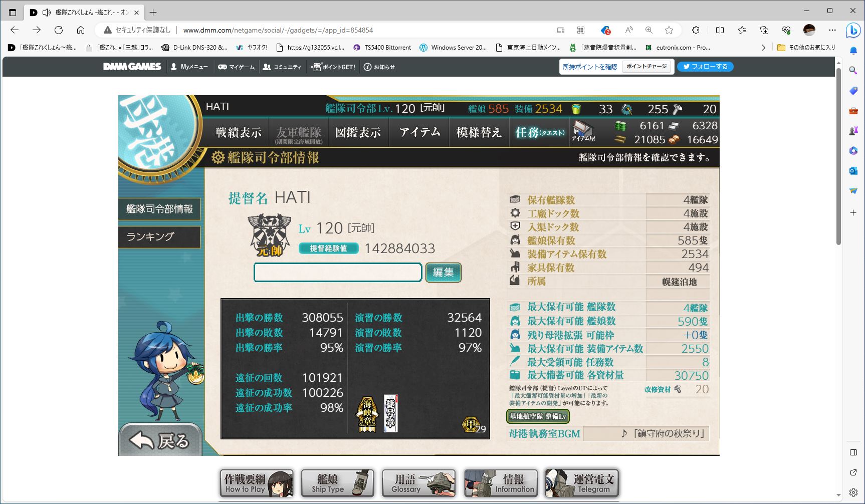Open the browser extensions puzzle icon

pyautogui.click(x=696, y=30)
